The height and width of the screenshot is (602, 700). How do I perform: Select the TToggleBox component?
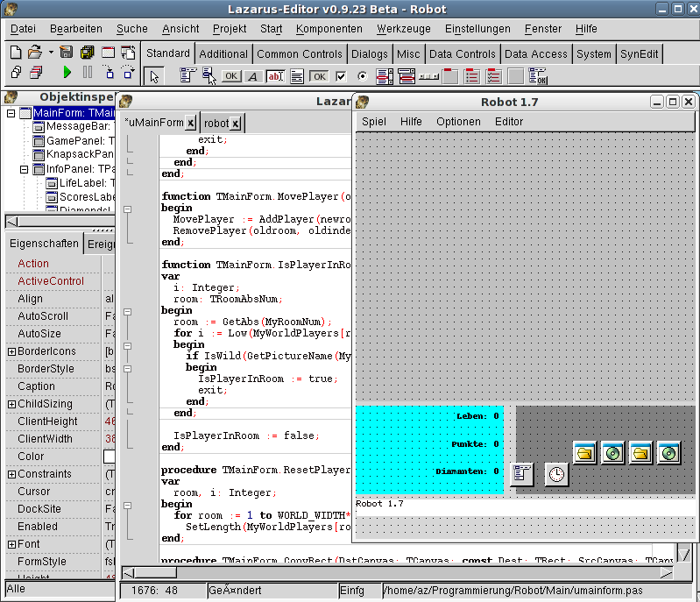pos(319,76)
